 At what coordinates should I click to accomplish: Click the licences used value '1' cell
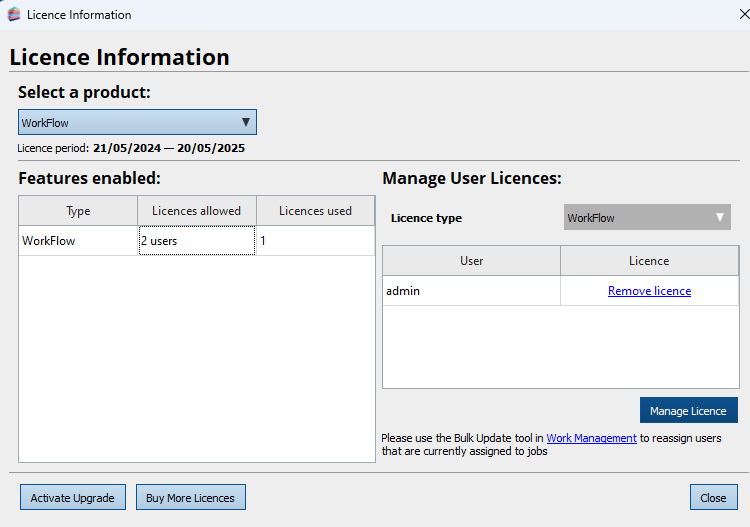click(x=315, y=241)
